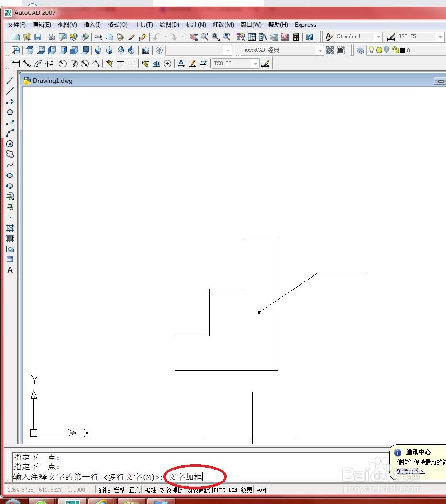Image resolution: width=446 pixels, height=504 pixels.
Task: Toggle 栅格 grid display
Action: 119,490
